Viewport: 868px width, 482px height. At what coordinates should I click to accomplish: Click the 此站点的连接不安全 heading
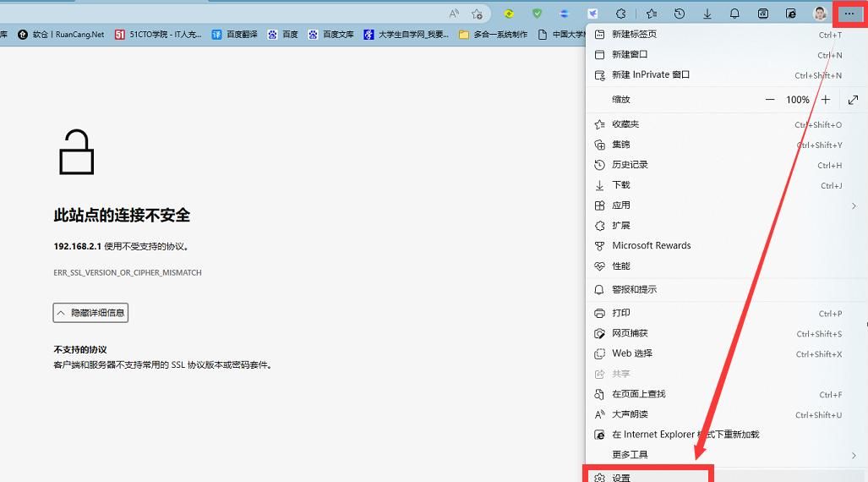(x=122, y=215)
